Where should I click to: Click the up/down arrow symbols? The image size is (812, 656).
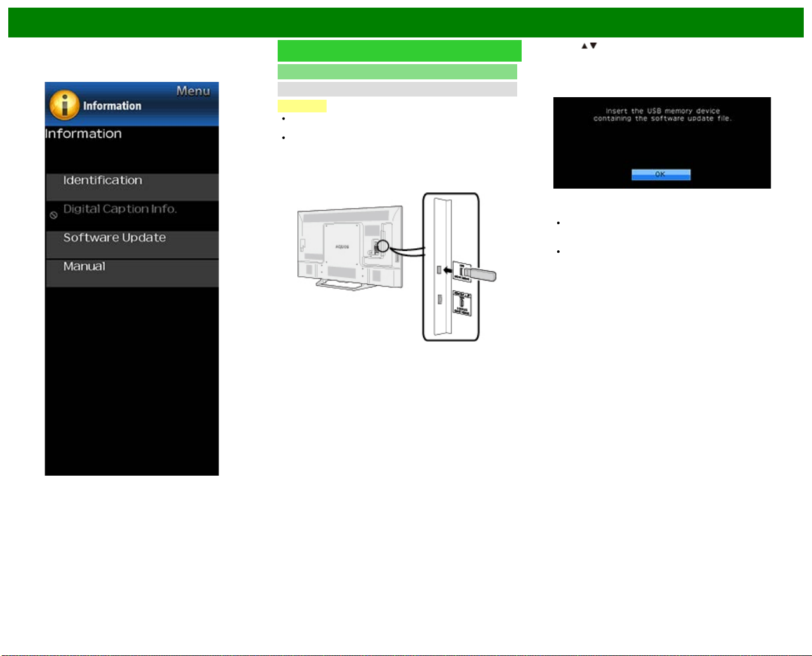click(589, 46)
